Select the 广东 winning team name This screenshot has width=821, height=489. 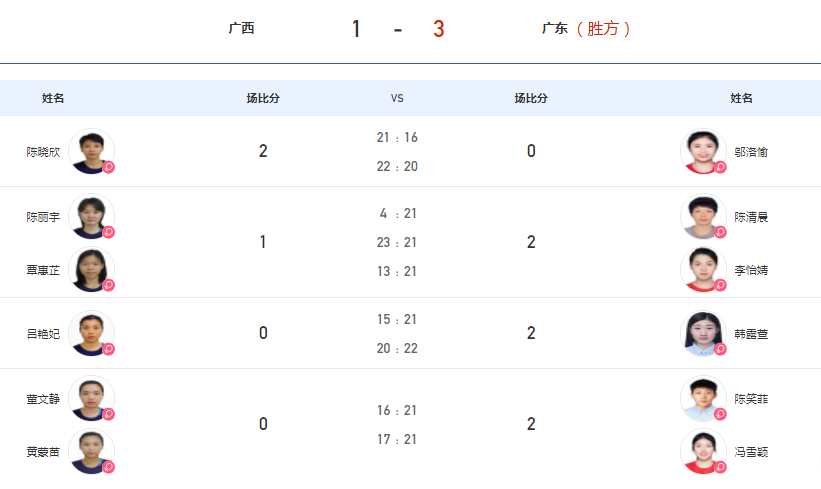coord(554,28)
